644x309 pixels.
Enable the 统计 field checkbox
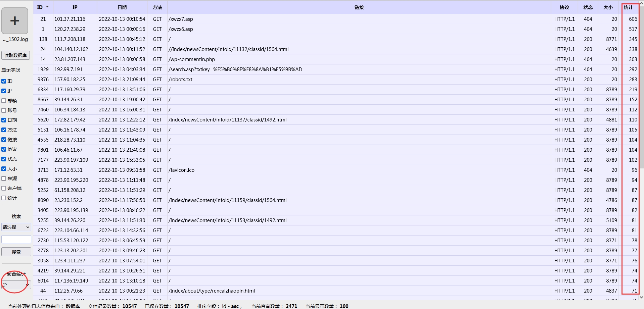point(4,198)
